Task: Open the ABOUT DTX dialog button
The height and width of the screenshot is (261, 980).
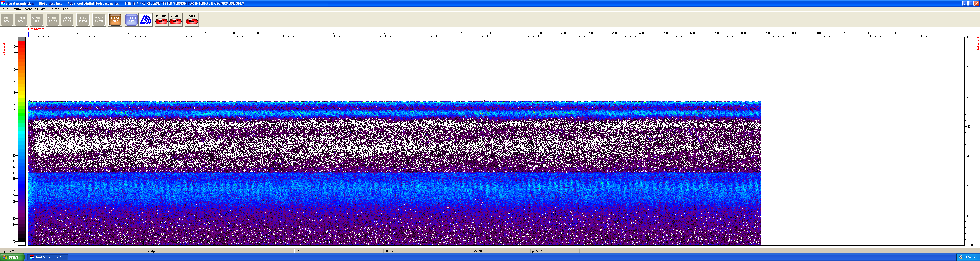Action: pyautogui.click(x=131, y=19)
